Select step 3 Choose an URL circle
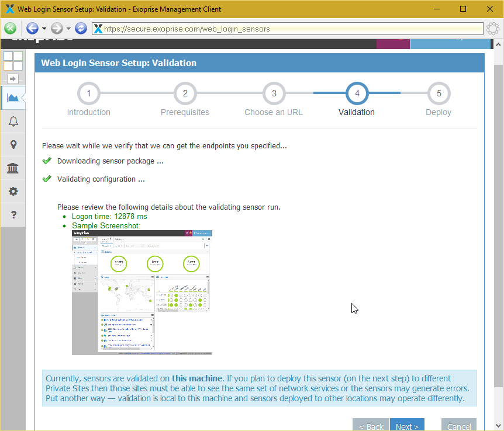This screenshot has height=431, width=504. tap(274, 93)
